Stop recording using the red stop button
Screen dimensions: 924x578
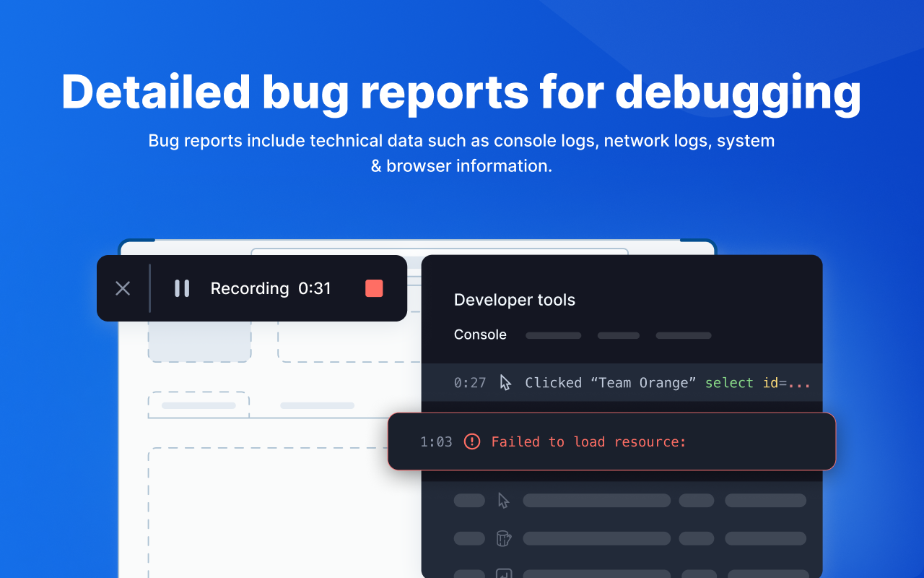[x=374, y=288]
